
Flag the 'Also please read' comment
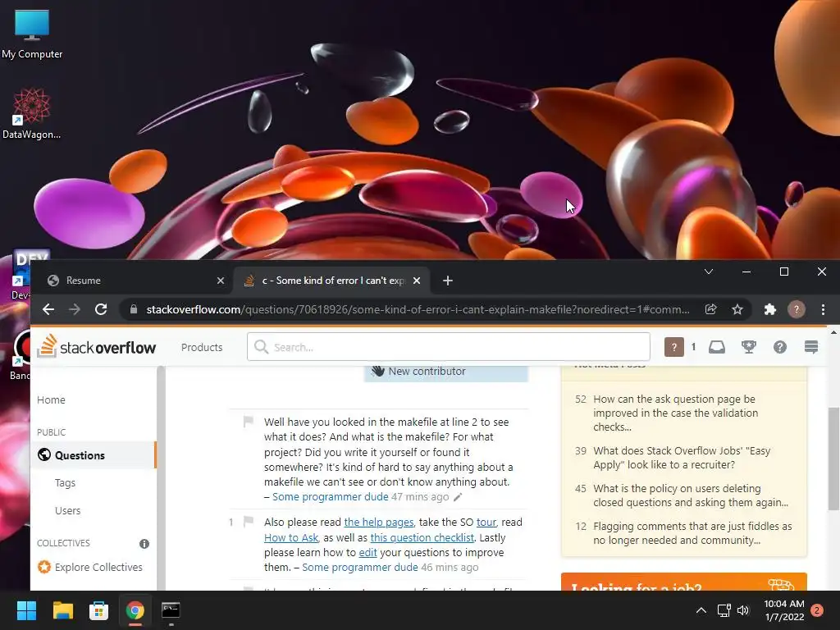coord(248,521)
